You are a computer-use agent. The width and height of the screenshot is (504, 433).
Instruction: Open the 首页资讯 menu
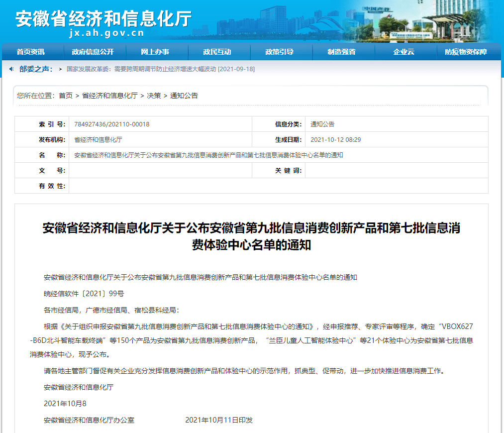30,52
